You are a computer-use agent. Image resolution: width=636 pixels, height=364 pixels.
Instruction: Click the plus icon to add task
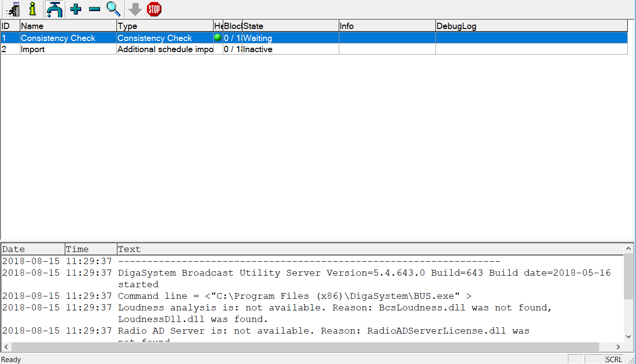(x=76, y=9)
